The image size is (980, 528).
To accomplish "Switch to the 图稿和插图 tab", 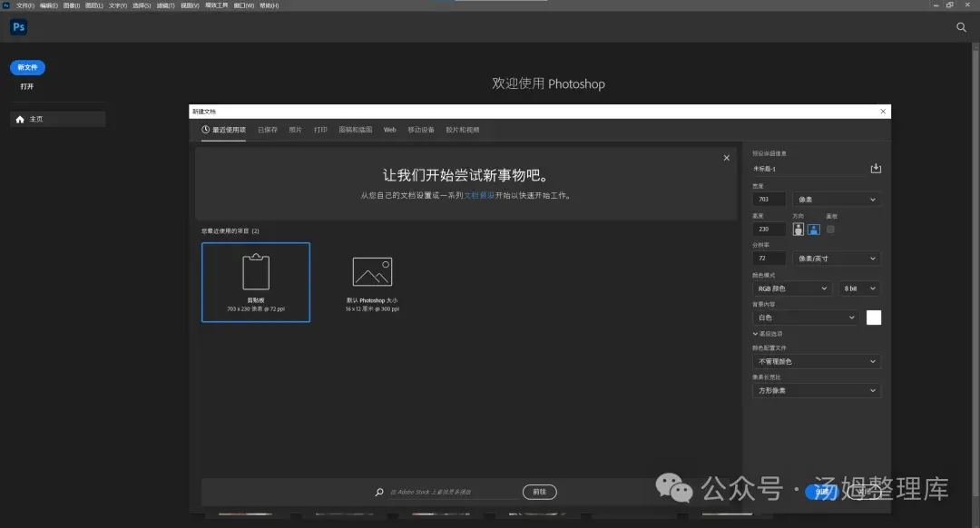I will 356,130.
